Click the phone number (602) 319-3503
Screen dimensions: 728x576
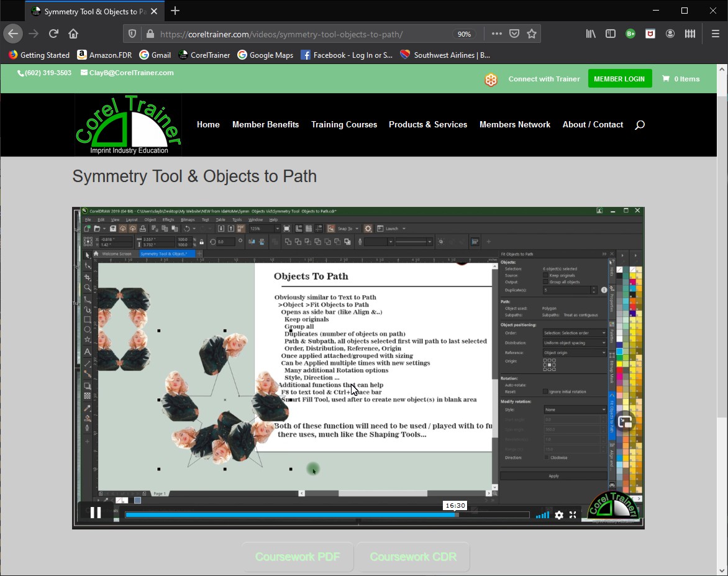point(48,73)
